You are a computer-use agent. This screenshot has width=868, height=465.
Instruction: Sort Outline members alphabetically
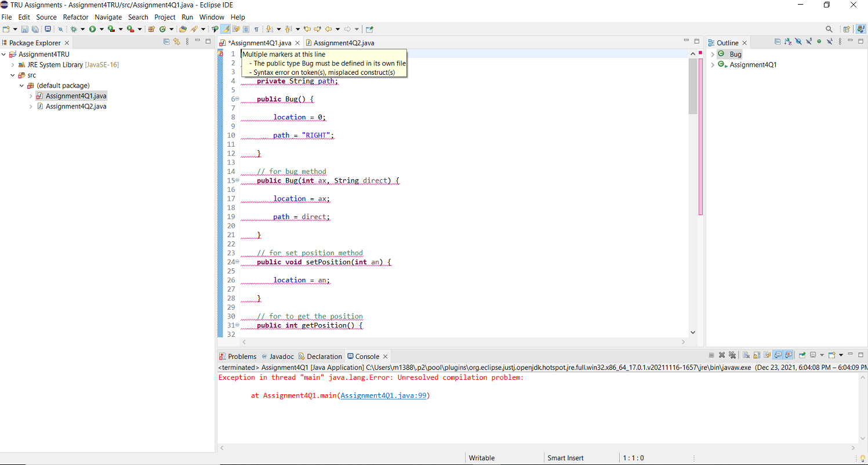click(x=787, y=42)
